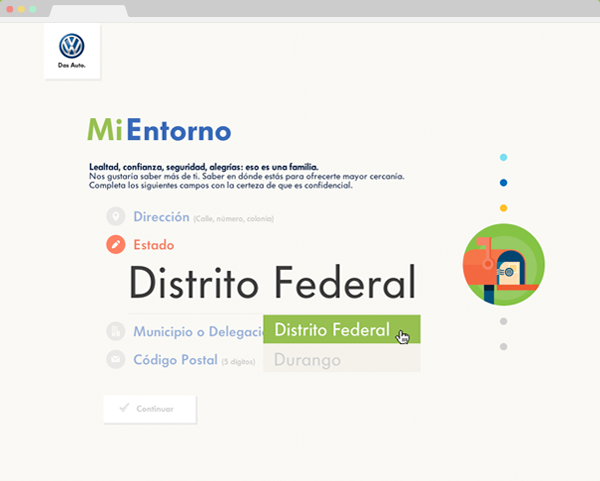Click the Municipio o Delegación building icon

[116, 331]
